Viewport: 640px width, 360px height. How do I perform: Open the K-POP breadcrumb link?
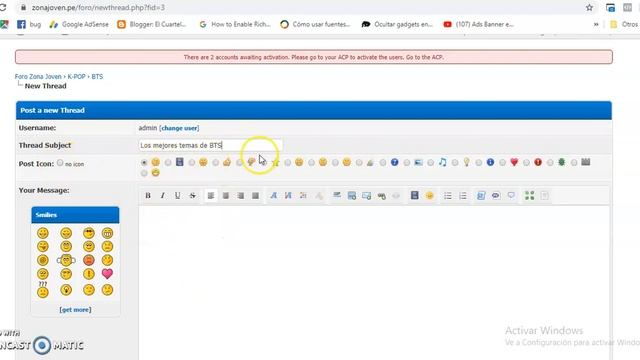76,77
